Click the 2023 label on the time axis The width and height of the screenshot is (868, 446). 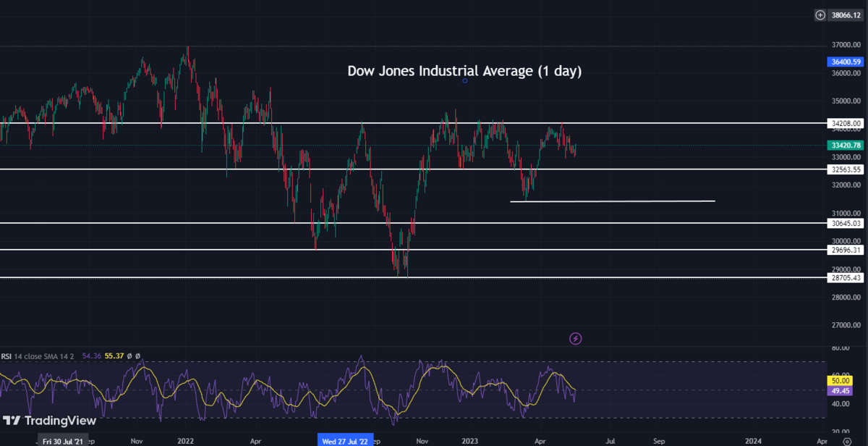tap(469, 439)
